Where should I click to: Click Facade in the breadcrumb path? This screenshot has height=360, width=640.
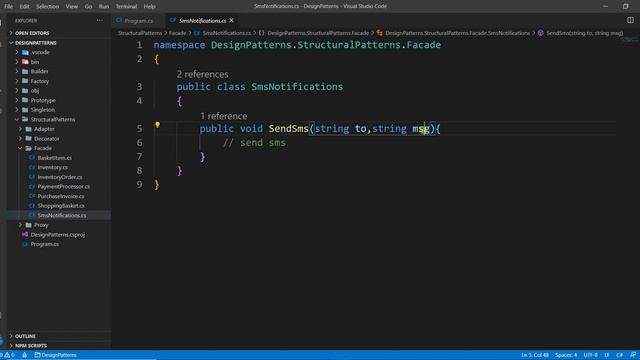coord(178,33)
